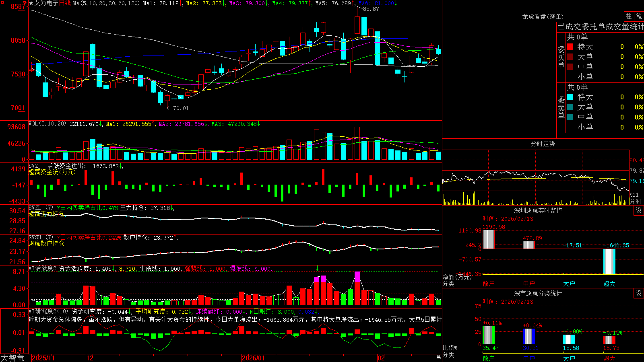Click the AI研究度2(10) indicator label
Viewport: 644px width, 362px height.
[x=48, y=311]
